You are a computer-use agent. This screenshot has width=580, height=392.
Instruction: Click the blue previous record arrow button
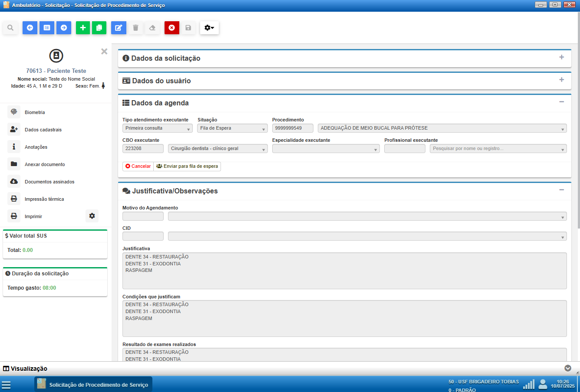point(30,28)
